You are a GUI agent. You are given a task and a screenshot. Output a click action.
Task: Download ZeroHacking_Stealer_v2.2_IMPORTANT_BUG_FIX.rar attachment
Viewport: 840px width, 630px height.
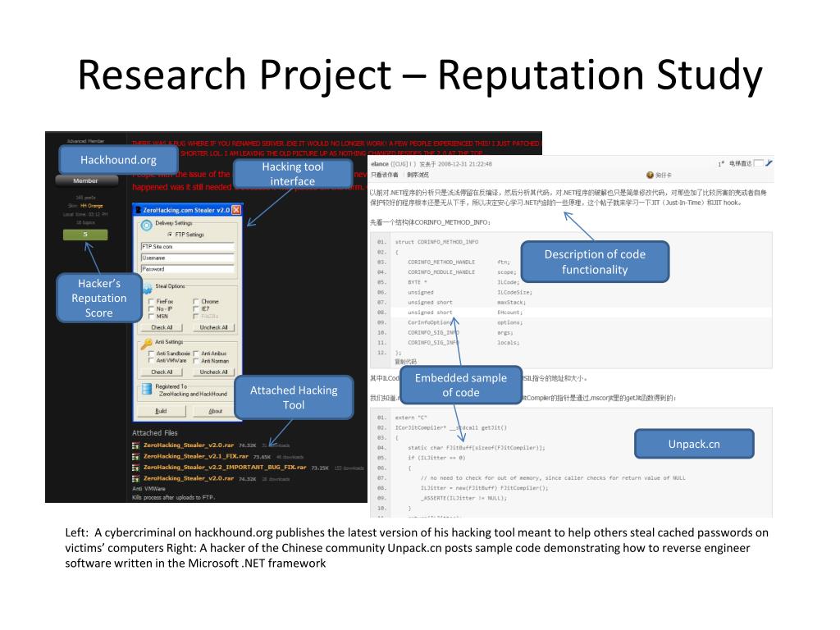(x=225, y=467)
